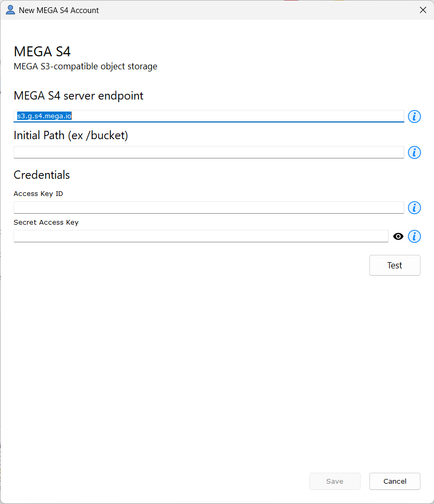Image resolution: width=434 pixels, height=504 pixels.
Task: Click the "Secret Access Key" label
Action: coord(46,223)
